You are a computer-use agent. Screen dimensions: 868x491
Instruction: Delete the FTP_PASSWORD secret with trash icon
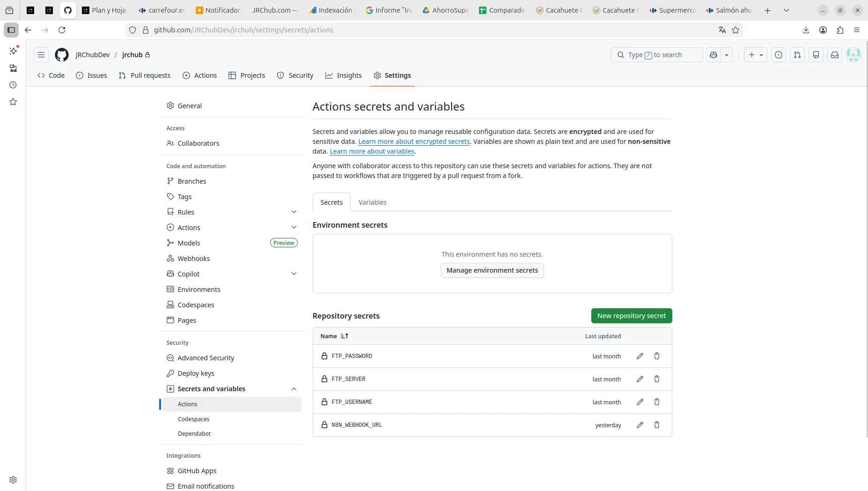[x=657, y=356]
